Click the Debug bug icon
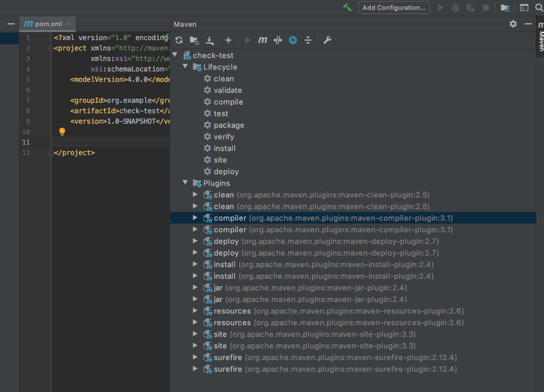 pos(456,8)
